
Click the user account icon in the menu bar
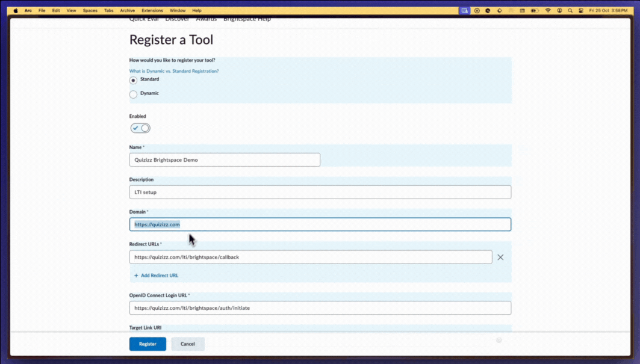click(x=559, y=11)
